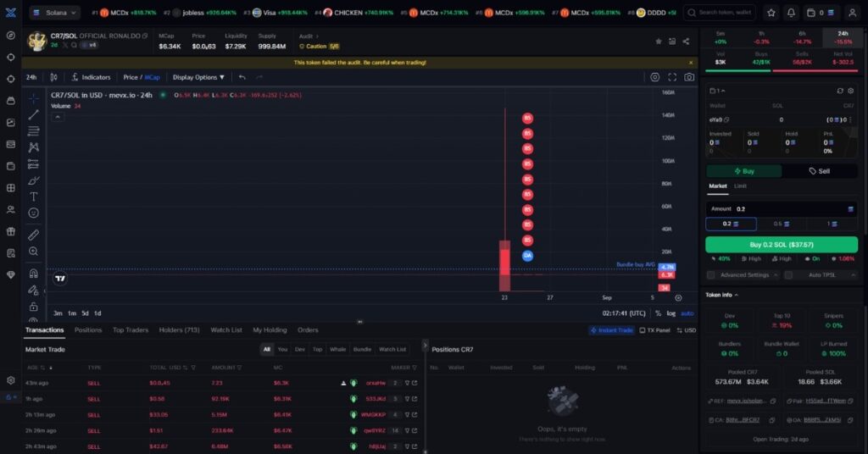Open the Holders (713) tab
Viewport: 868px width, 454px height.
(x=179, y=330)
